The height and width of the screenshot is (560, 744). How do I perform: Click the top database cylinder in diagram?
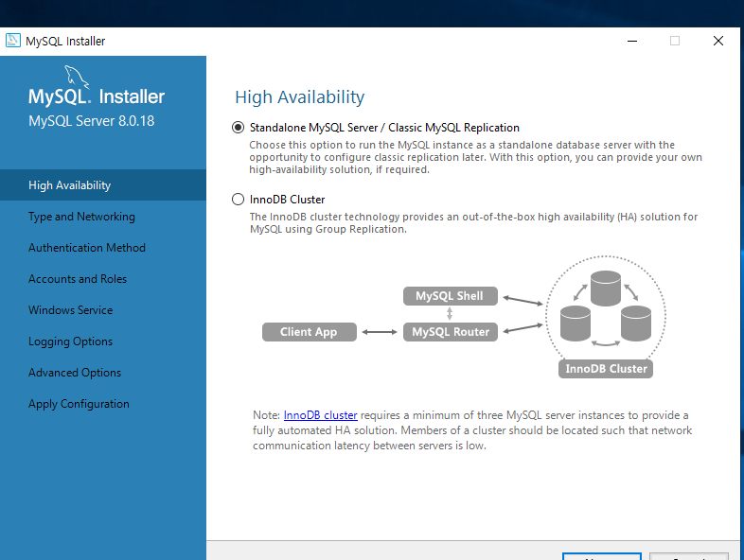click(x=606, y=289)
